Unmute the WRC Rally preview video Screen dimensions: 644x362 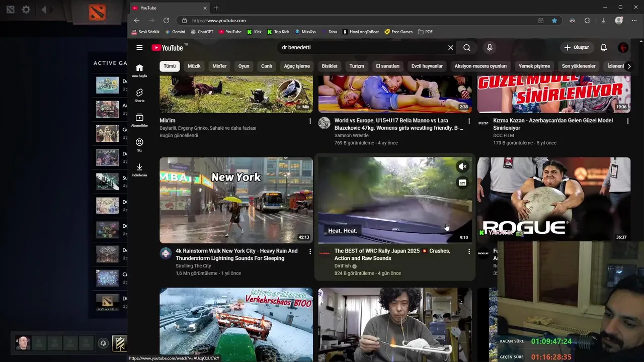tap(462, 166)
